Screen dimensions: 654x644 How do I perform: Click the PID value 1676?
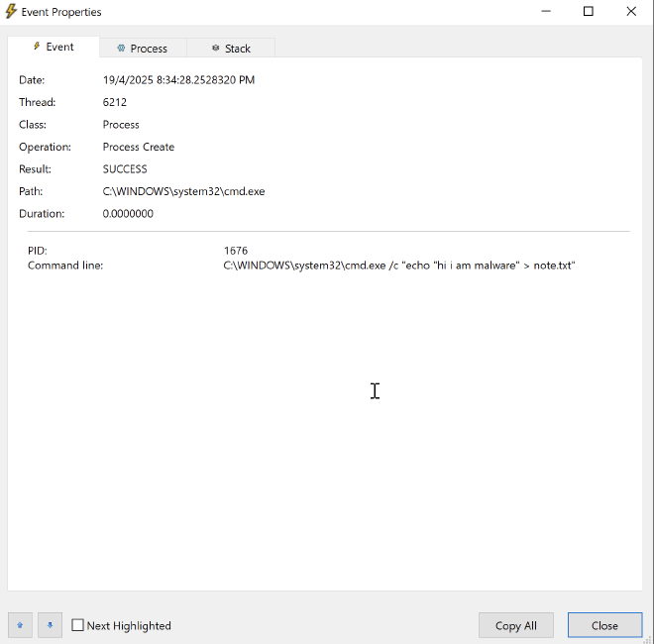coord(236,251)
